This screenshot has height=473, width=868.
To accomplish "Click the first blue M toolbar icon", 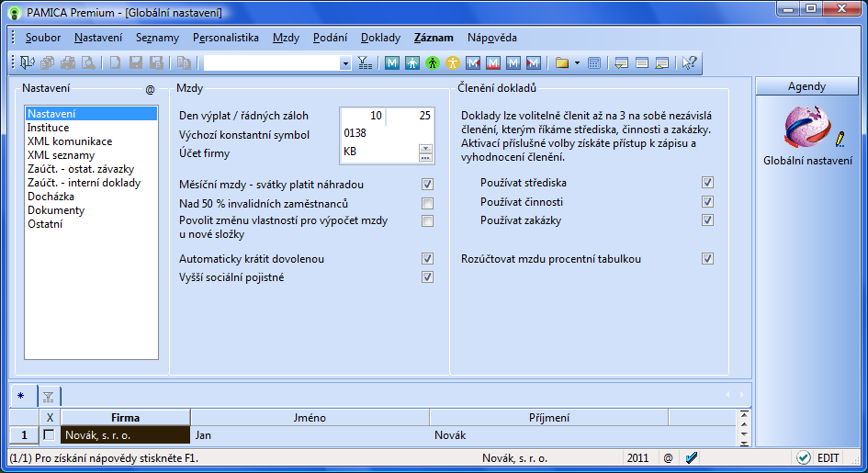I will coord(392,63).
